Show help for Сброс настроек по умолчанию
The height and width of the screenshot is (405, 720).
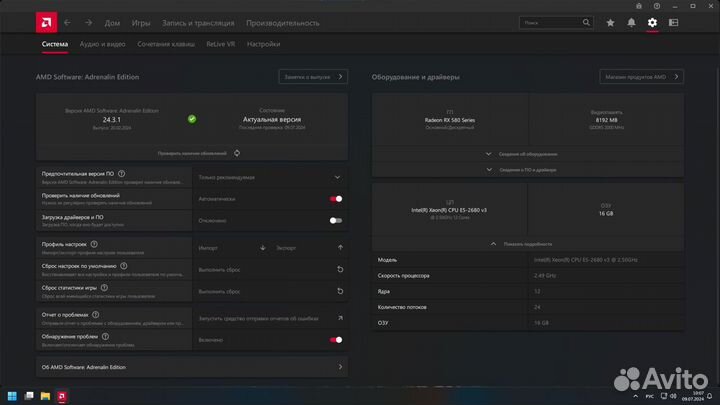coord(124,266)
